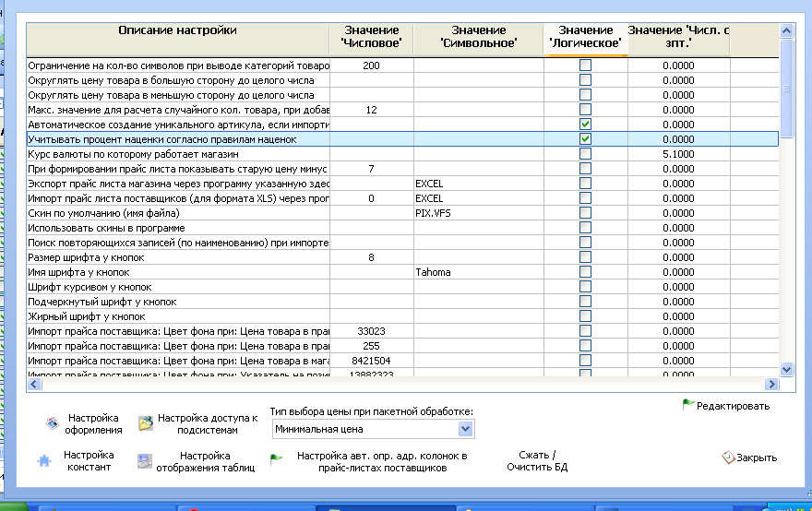The width and height of the screenshot is (812, 511).
Task: Click the appearance settings icon (Настройка оформления)
Action: click(53, 423)
